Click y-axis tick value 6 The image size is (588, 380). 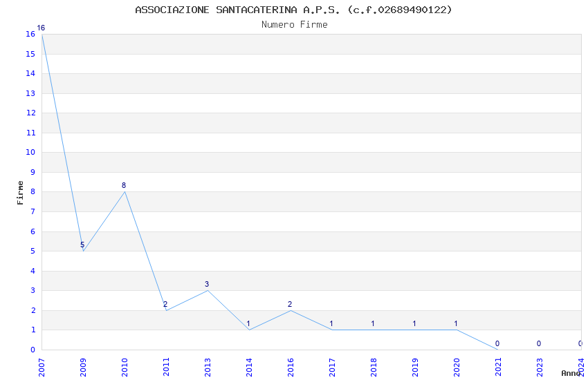(33, 231)
